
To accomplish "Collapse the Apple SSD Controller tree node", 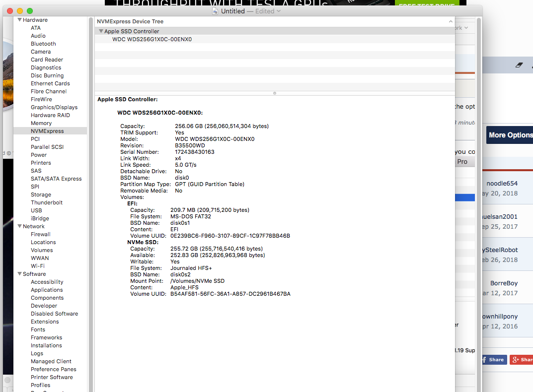I will pos(101,31).
